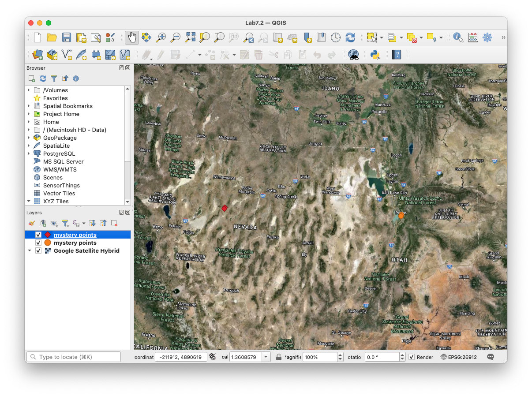532x396 pixels.
Task: Open select features tool dropdown arrow
Action: pos(381,38)
